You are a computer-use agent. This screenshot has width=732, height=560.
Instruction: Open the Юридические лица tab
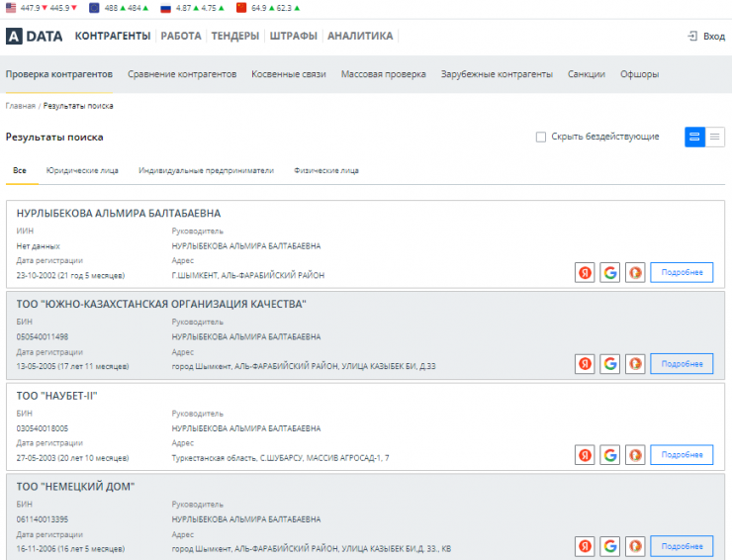point(82,170)
